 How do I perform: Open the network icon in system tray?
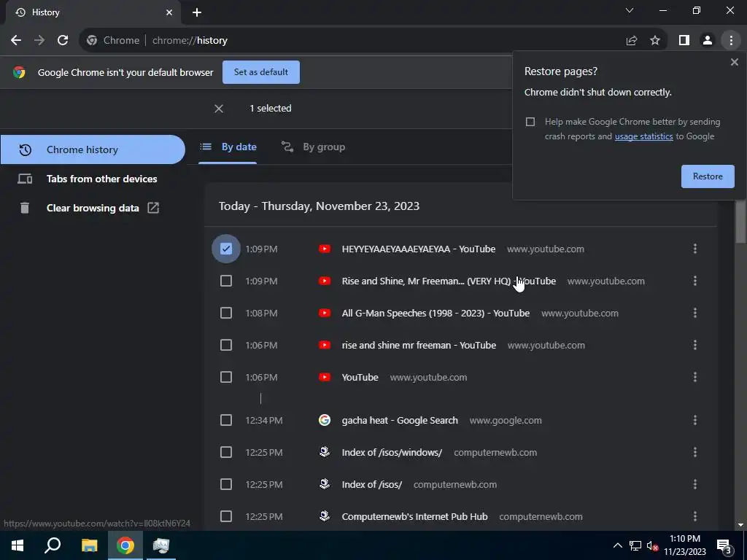click(635, 545)
